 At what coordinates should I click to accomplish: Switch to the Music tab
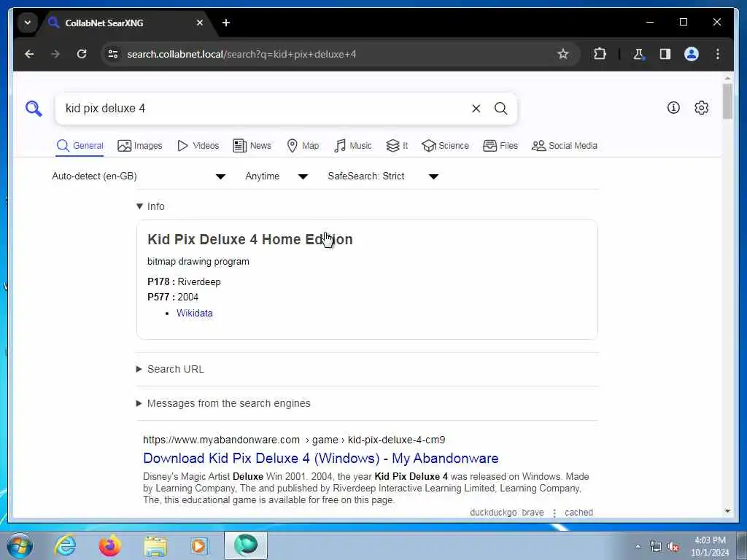(353, 146)
